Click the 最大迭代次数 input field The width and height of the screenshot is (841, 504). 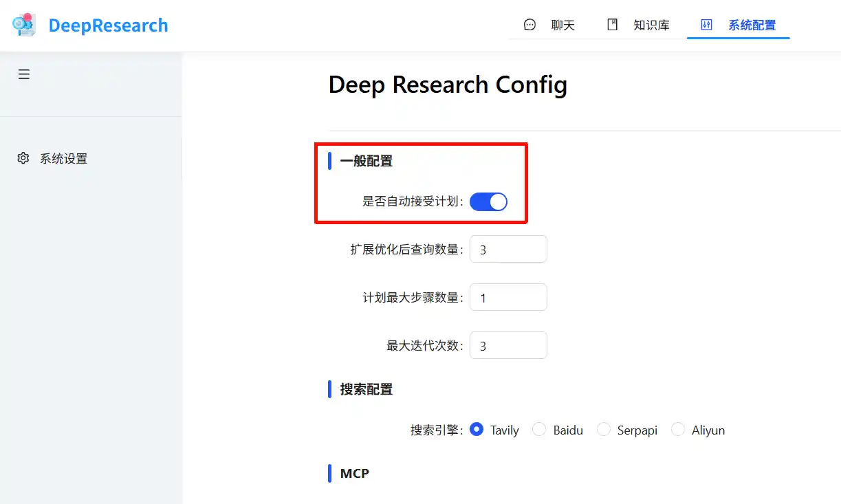coord(508,345)
